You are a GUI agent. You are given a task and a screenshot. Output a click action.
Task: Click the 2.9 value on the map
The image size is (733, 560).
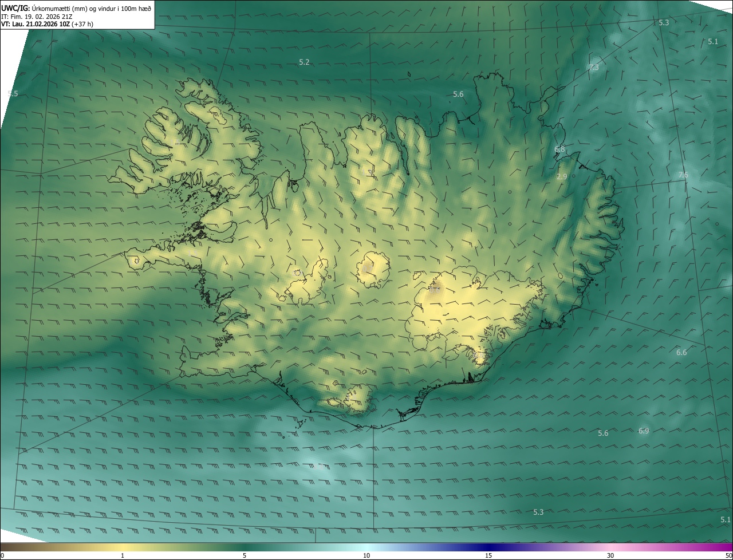[562, 177]
